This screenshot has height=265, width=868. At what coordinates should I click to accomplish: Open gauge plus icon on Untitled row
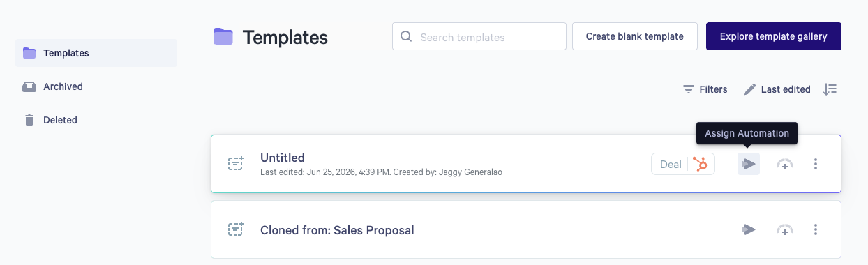(785, 165)
